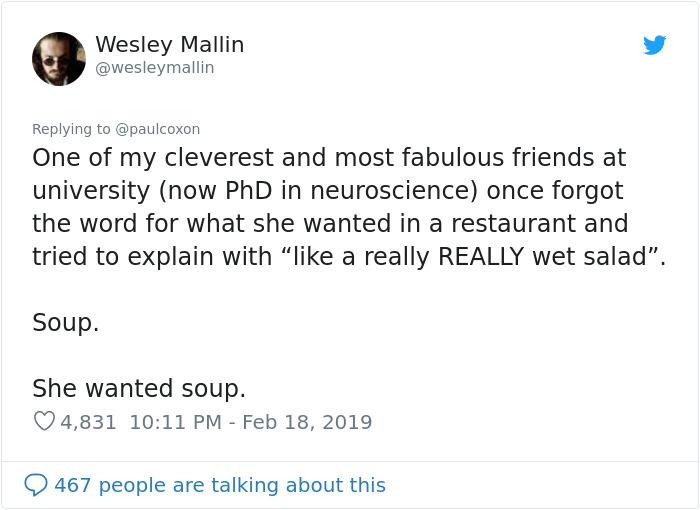Open Wesley Mallin's profile avatar

(x=59, y=59)
